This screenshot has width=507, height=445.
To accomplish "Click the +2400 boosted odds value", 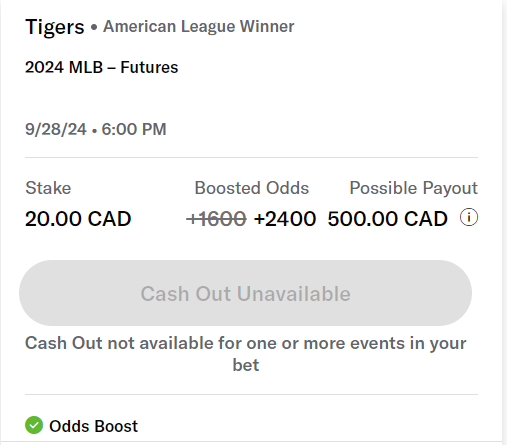I will click(285, 219).
